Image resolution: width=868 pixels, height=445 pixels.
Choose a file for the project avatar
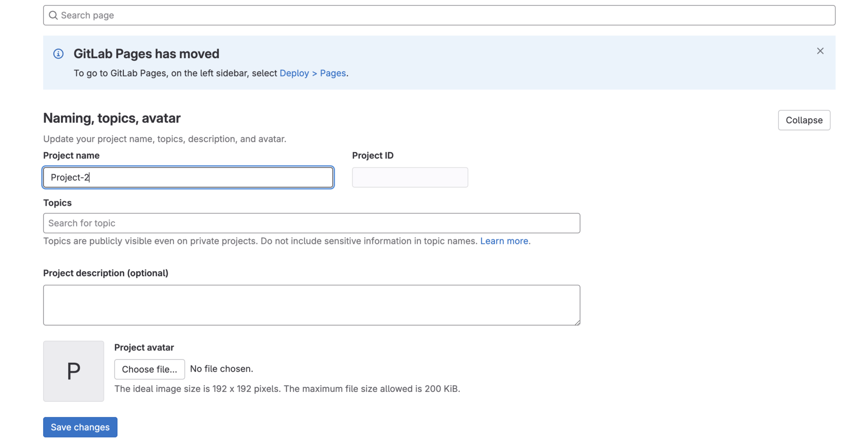pyautogui.click(x=149, y=369)
